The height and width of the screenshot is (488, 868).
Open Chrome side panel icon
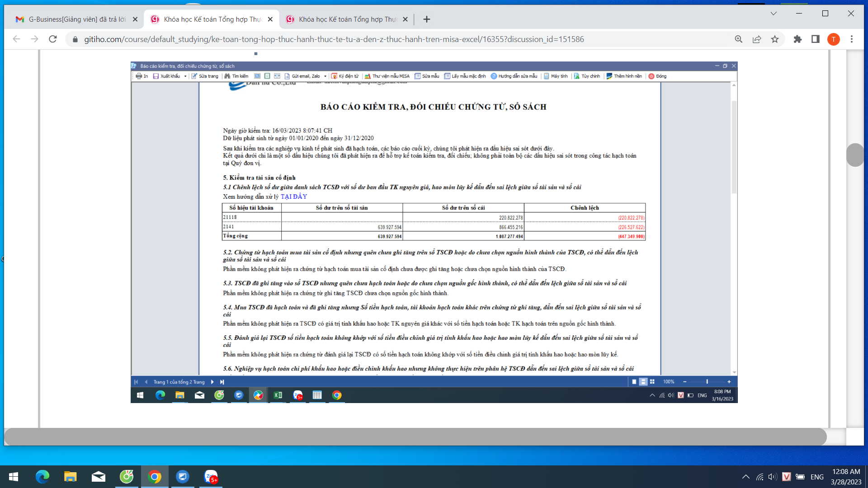[x=816, y=39]
